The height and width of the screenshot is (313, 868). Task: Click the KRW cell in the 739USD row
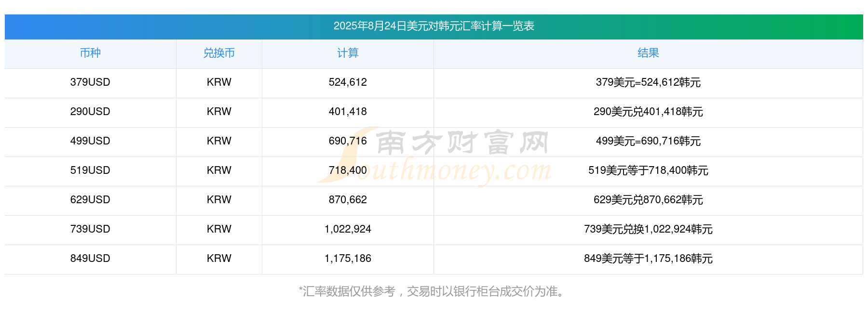point(219,229)
